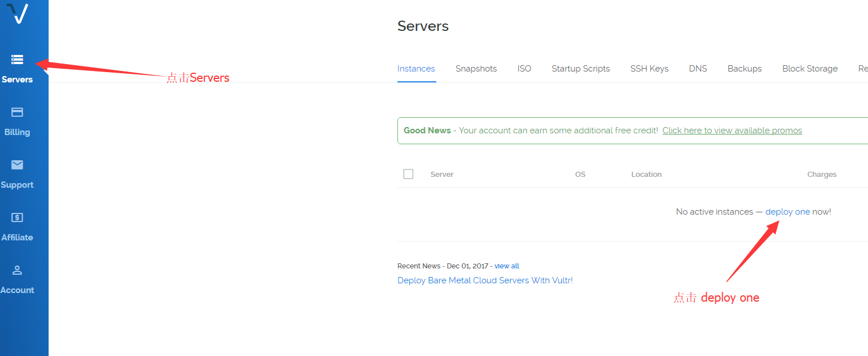Switch to the SSH Keys tab
868x356 pixels.
point(649,68)
